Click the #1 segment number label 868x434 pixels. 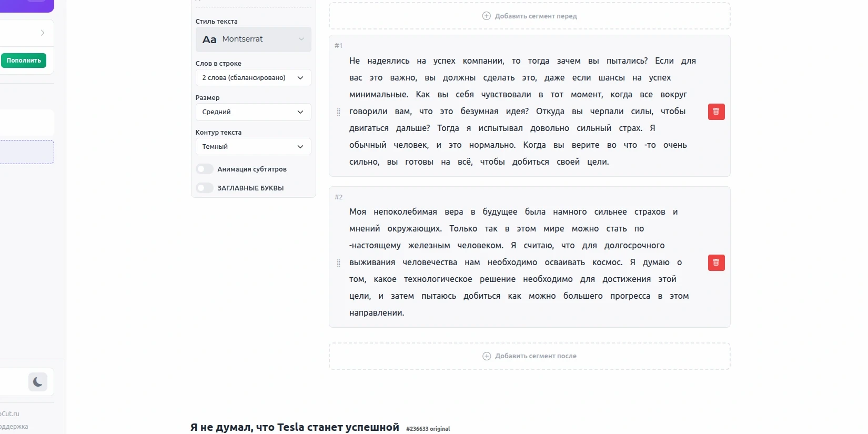[x=338, y=46]
